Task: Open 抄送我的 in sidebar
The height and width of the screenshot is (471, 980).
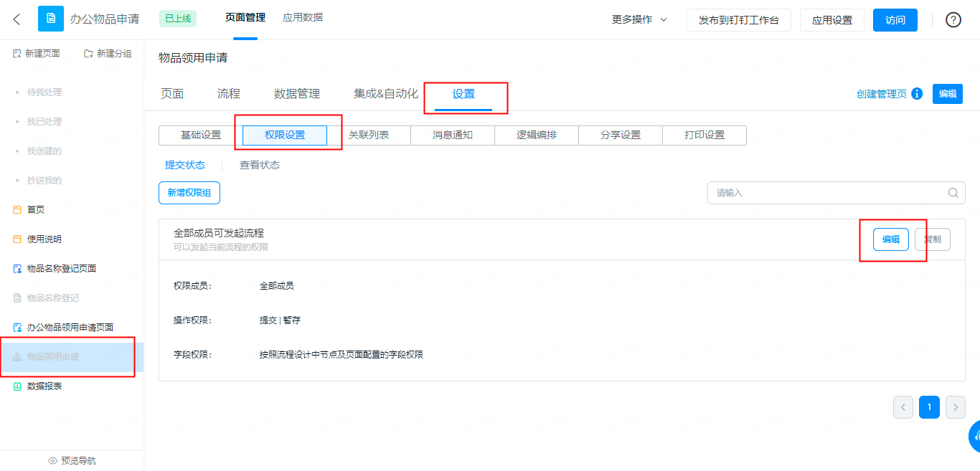Action: pos(44,181)
